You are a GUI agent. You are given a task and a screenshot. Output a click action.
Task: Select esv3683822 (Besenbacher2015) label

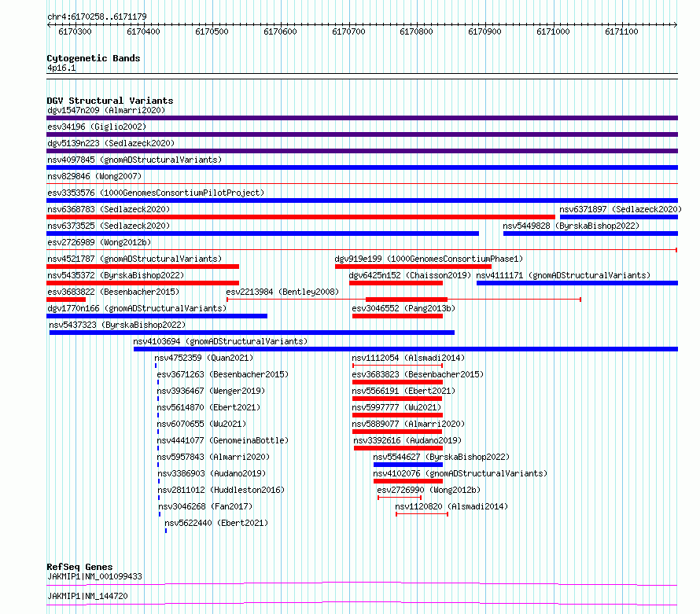click(113, 292)
